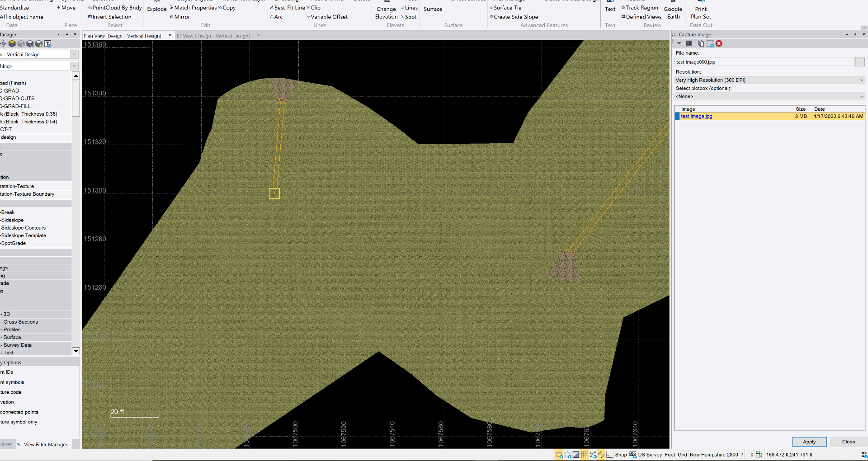Click the copy image icon in Capture Image toolbar
868x461 pixels.
(x=701, y=44)
